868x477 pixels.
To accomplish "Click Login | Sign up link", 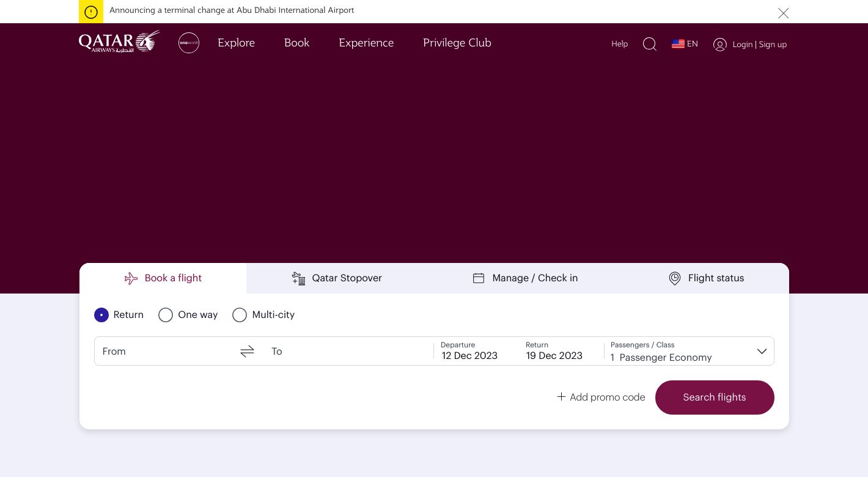I will pos(759,44).
